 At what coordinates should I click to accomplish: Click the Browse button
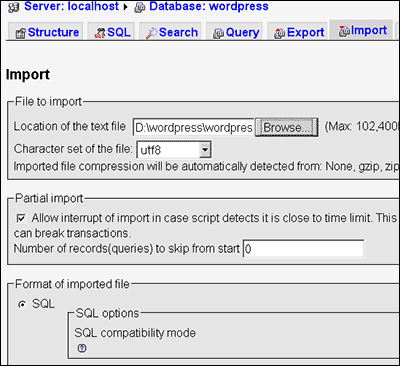tap(287, 127)
